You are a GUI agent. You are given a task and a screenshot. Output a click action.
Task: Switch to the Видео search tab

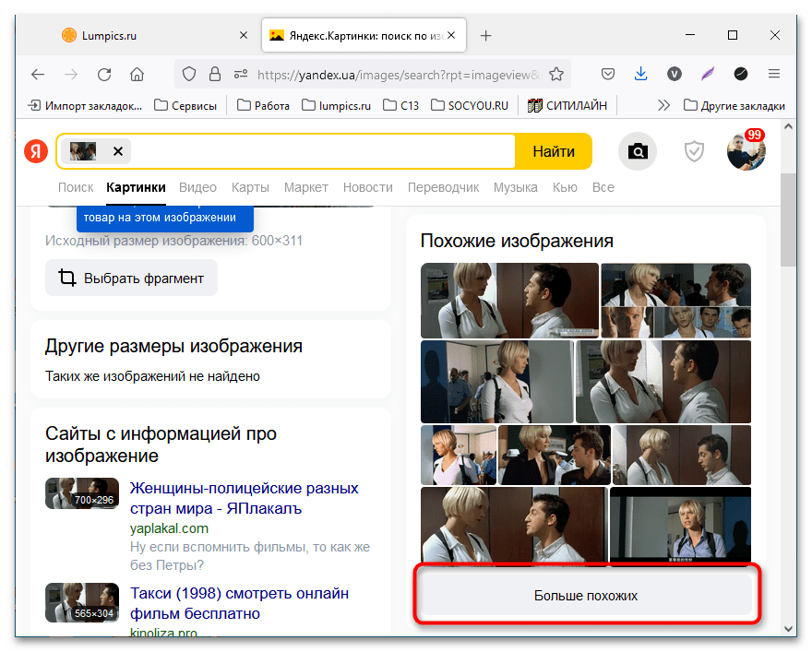(197, 187)
